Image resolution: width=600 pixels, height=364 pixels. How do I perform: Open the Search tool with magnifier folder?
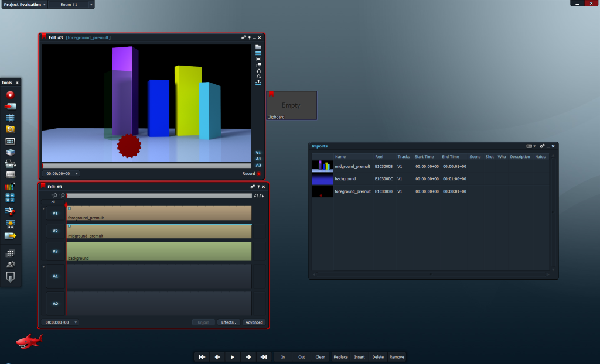click(x=11, y=129)
